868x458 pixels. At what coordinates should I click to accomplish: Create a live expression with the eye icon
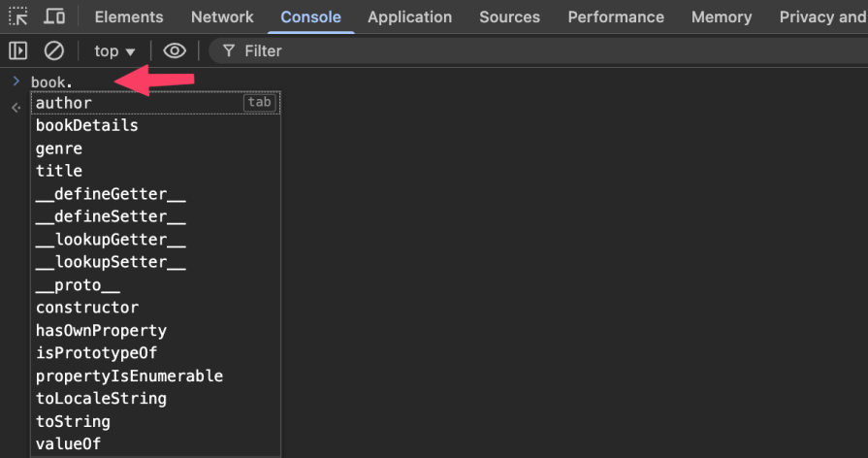pos(175,50)
